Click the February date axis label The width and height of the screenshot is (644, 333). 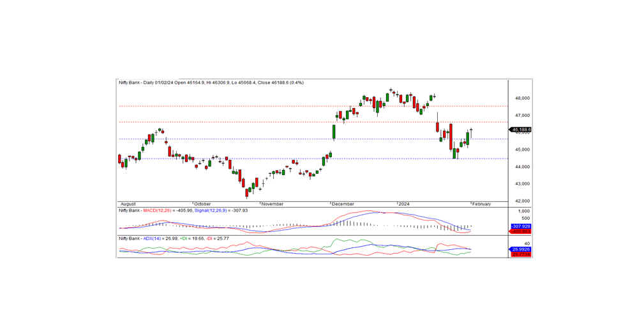[481, 204]
